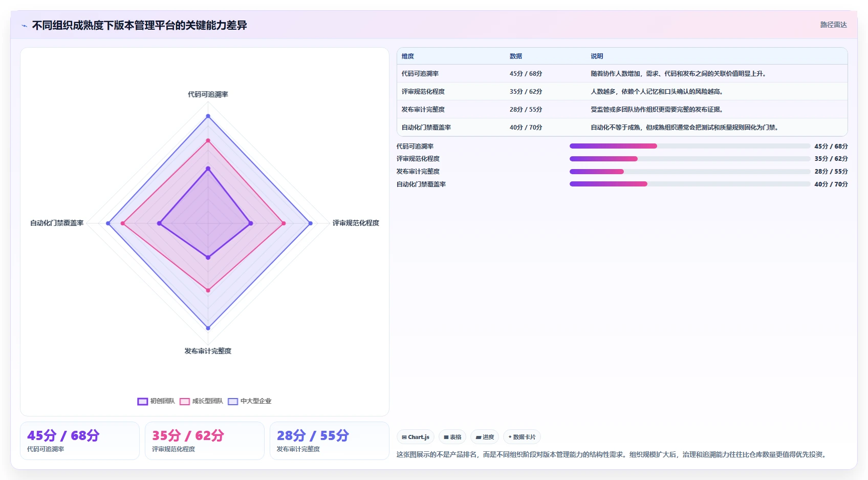This screenshot has height=480, width=868.
Task: Click the 路径雷达 label in the header
Action: pos(833,25)
